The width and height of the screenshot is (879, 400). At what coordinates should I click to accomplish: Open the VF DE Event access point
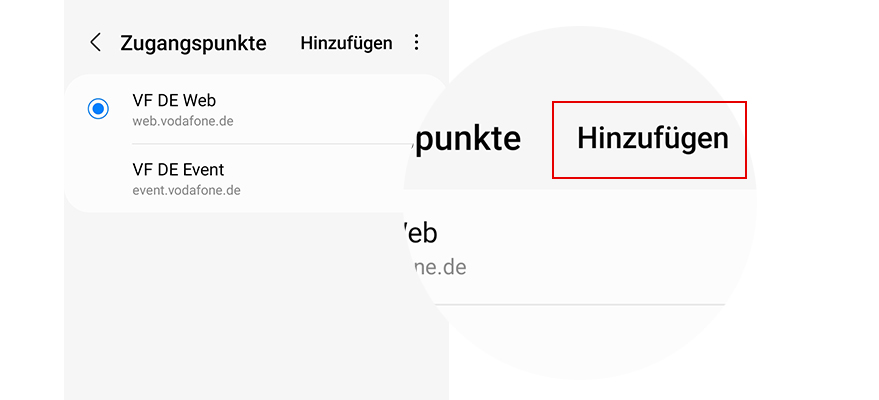[178, 169]
